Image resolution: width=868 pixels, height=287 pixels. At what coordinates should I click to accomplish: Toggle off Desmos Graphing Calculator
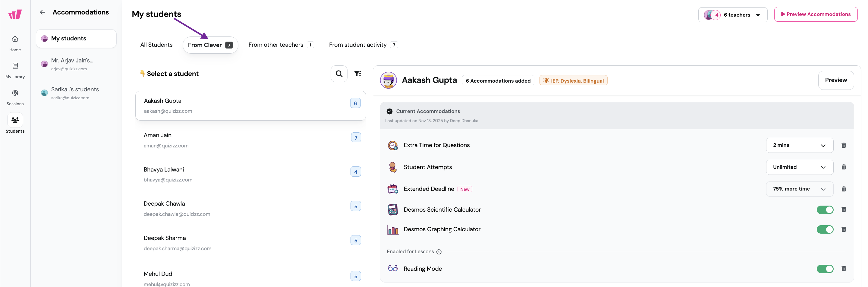tap(825, 230)
